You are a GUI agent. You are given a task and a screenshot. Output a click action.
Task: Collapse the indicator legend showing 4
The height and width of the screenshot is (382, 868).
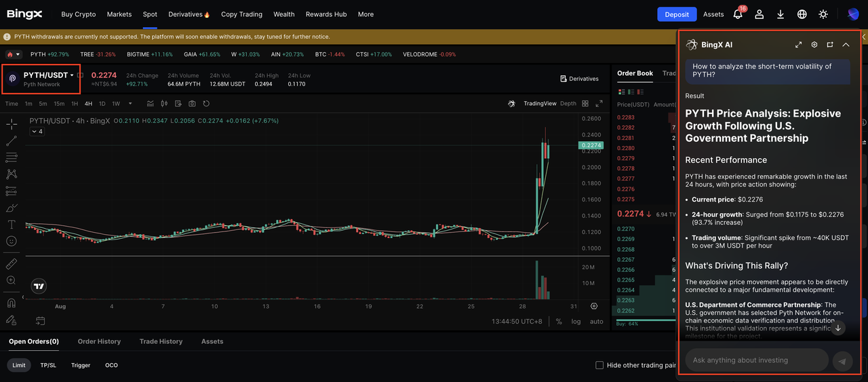tap(37, 132)
